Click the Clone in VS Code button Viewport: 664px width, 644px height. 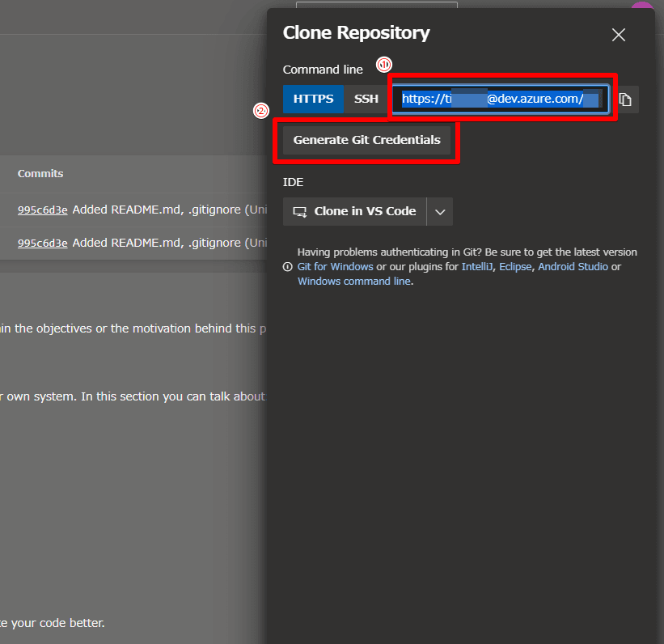tap(354, 212)
